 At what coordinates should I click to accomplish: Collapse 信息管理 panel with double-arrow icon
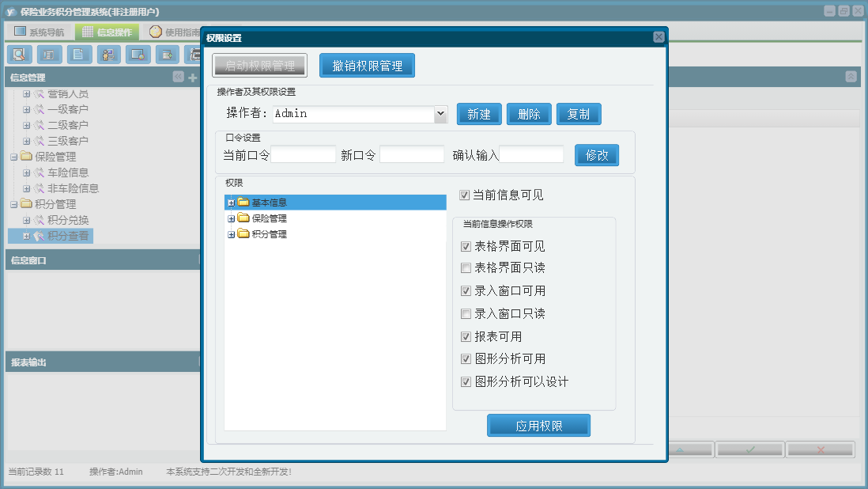(178, 77)
